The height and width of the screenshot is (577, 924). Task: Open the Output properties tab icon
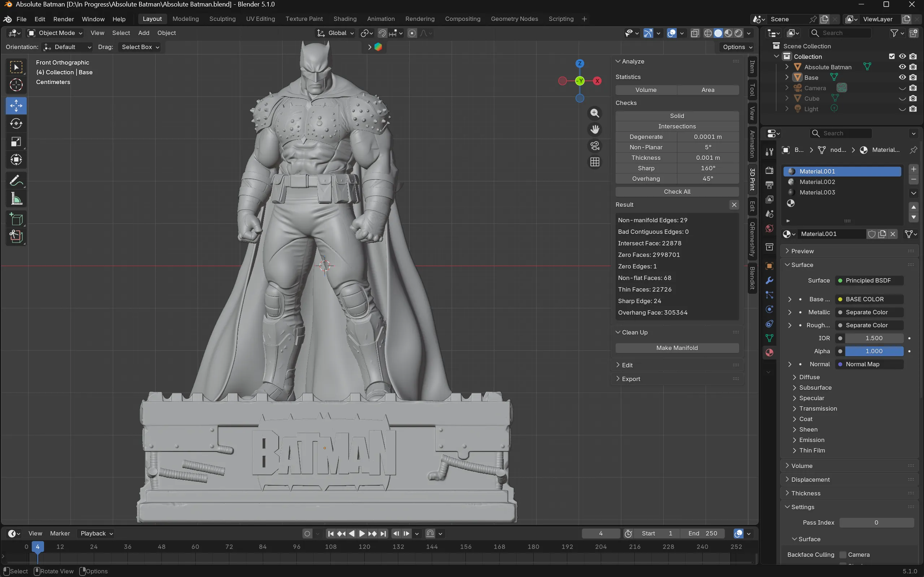coord(769,185)
